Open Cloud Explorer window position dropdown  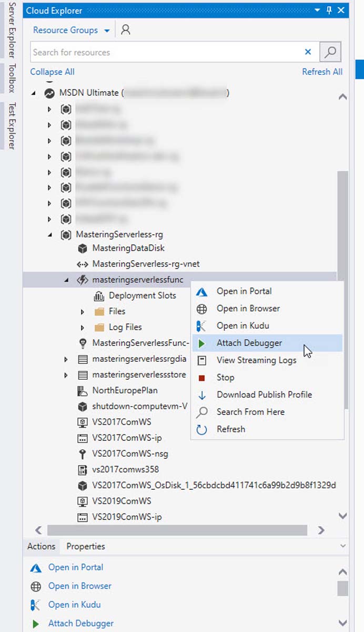tap(317, 11)
